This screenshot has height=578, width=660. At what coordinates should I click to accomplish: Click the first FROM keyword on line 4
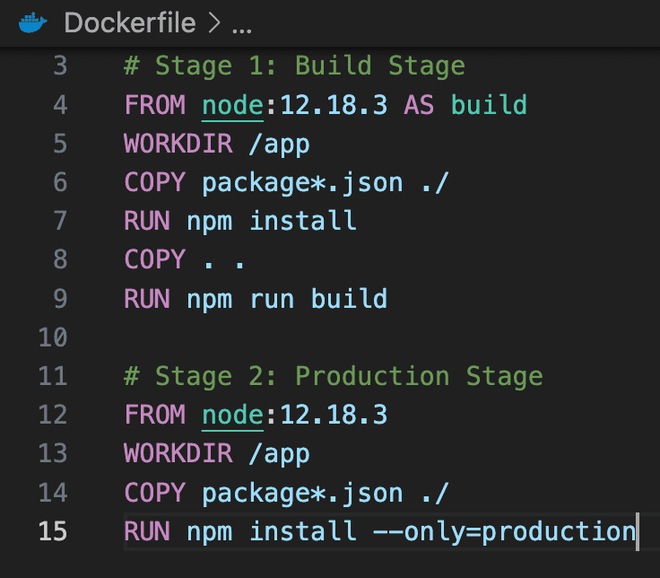tap(155, 105)
